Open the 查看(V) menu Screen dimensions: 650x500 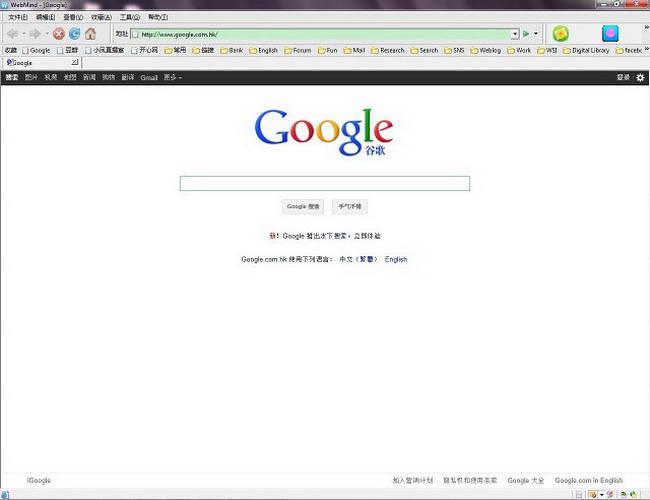click(73, 17)
